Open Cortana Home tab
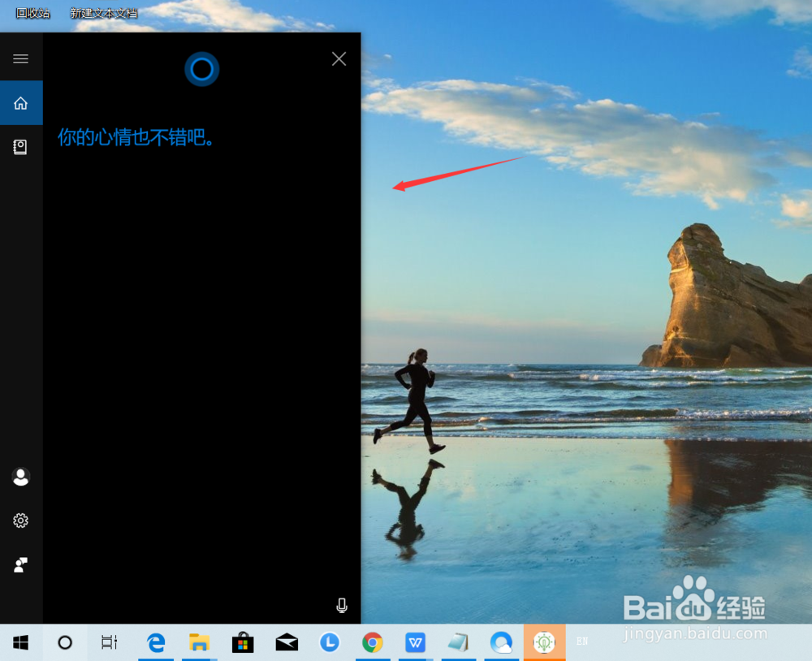 tap(21, 102)
